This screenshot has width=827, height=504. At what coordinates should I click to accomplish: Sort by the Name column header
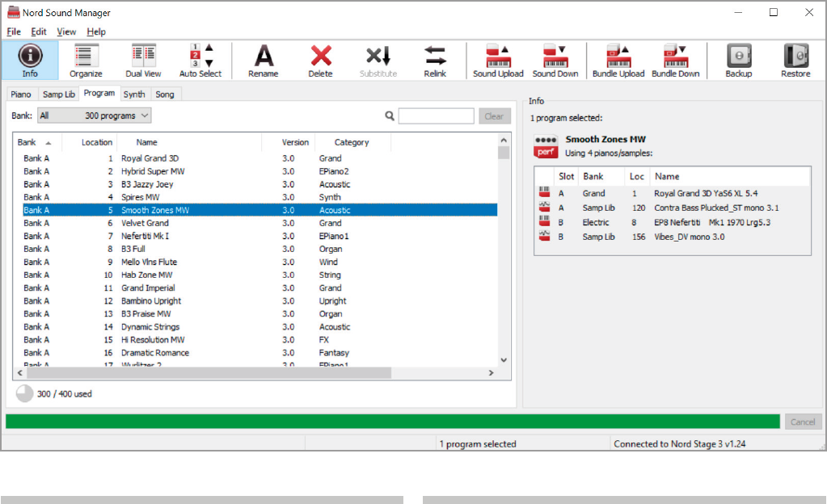coord(189,142)
